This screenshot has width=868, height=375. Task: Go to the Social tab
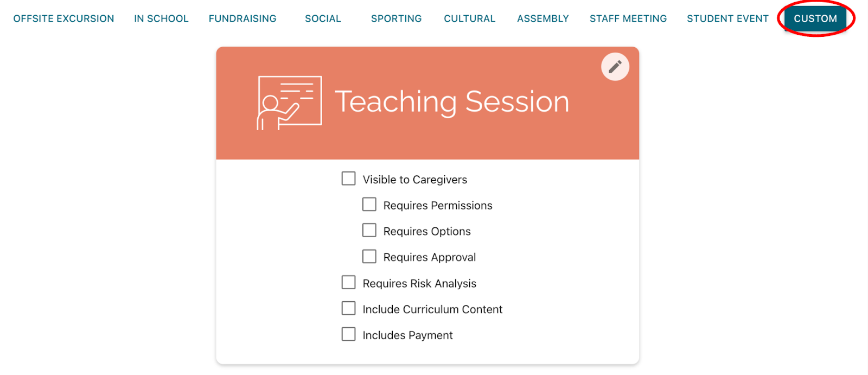pyautogui.click(x=323, y=18)
